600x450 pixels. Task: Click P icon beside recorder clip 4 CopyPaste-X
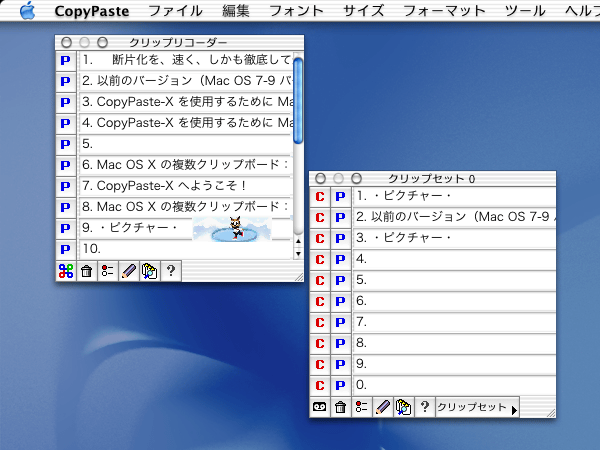66,123
